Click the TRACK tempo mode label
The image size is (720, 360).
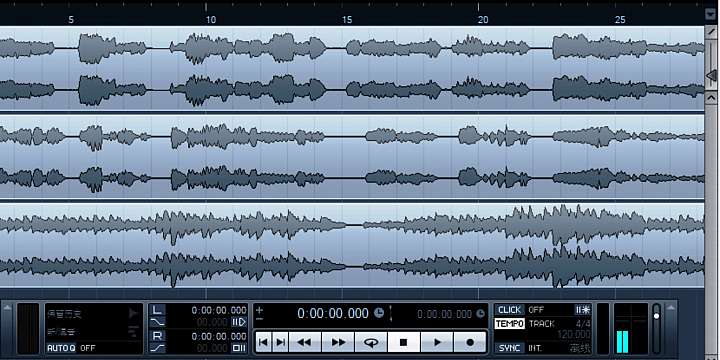pos(542,324)
